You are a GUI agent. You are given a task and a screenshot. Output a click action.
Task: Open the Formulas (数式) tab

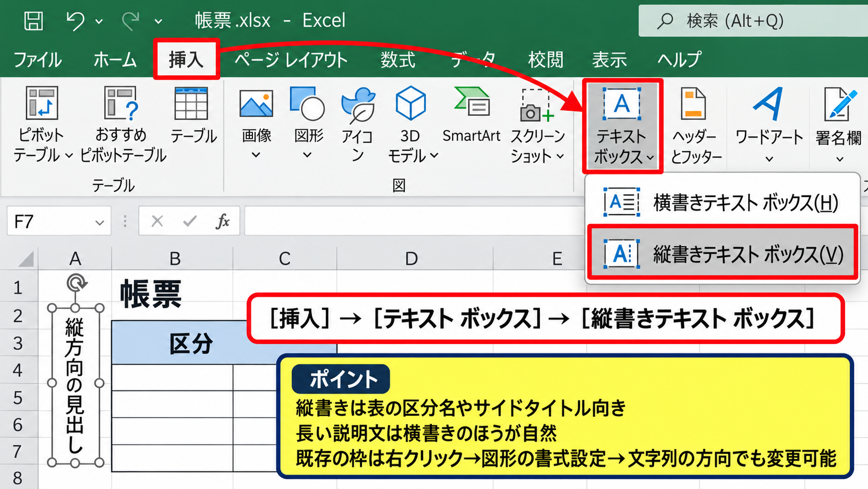click(x=398, y=60)
